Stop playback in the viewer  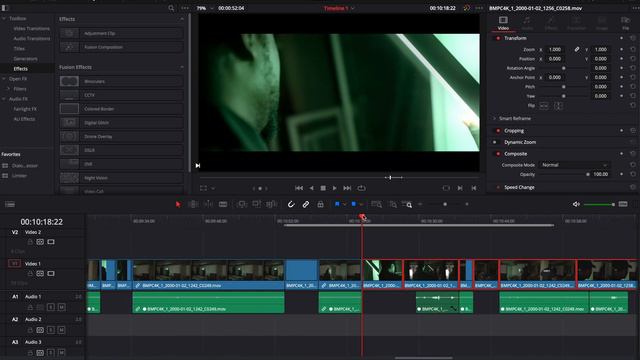(x=323, y=188)
